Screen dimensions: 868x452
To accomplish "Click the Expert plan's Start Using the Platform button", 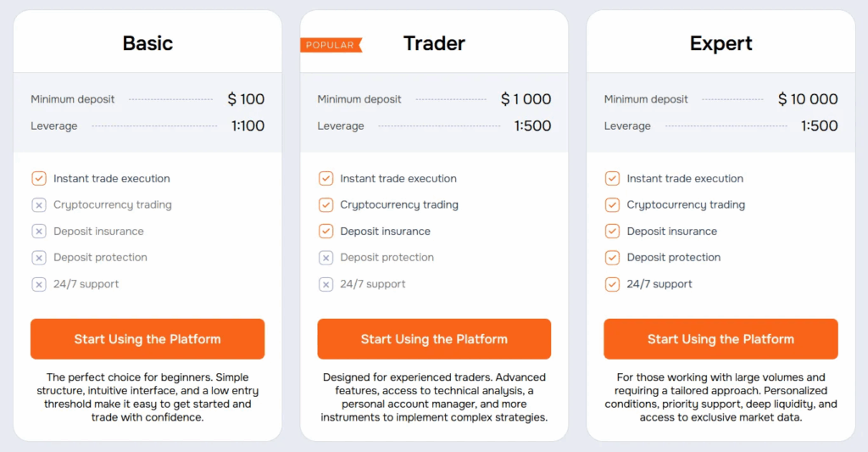I will click(x=721, y=339).
